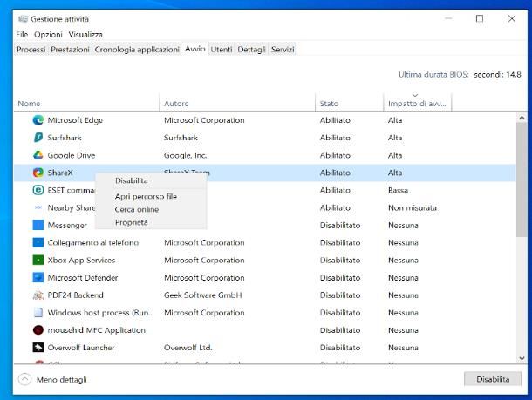Viewport: 532px width, 400px height.
Task: Click the mousehid MFC Application icon
Action: [x=38, y=330]
